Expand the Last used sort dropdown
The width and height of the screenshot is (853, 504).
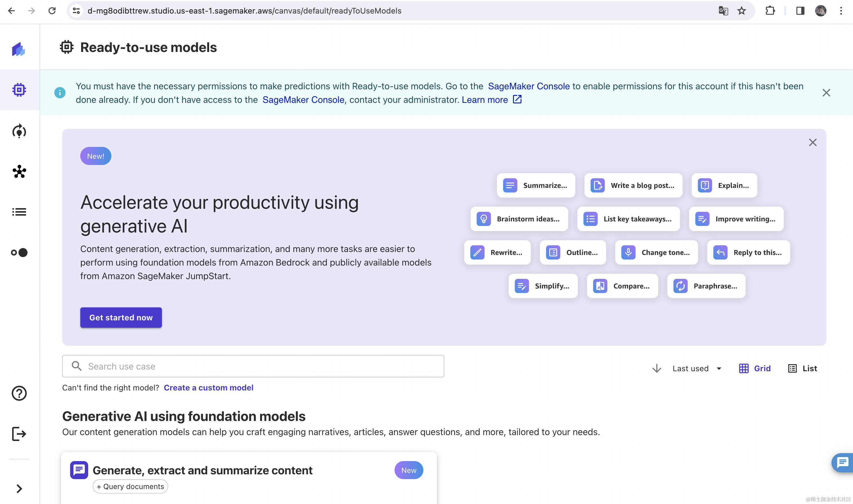pyautogui.click(x=718, y=368)
